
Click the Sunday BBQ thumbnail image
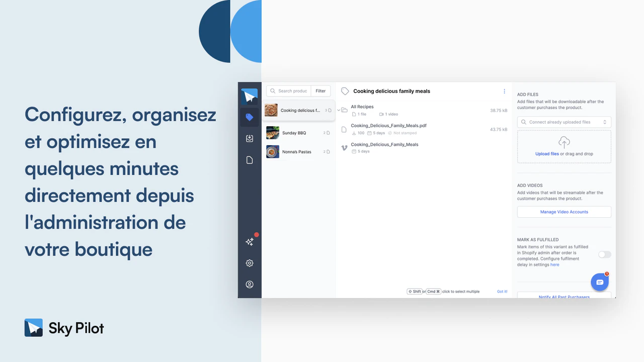point(273,133)
